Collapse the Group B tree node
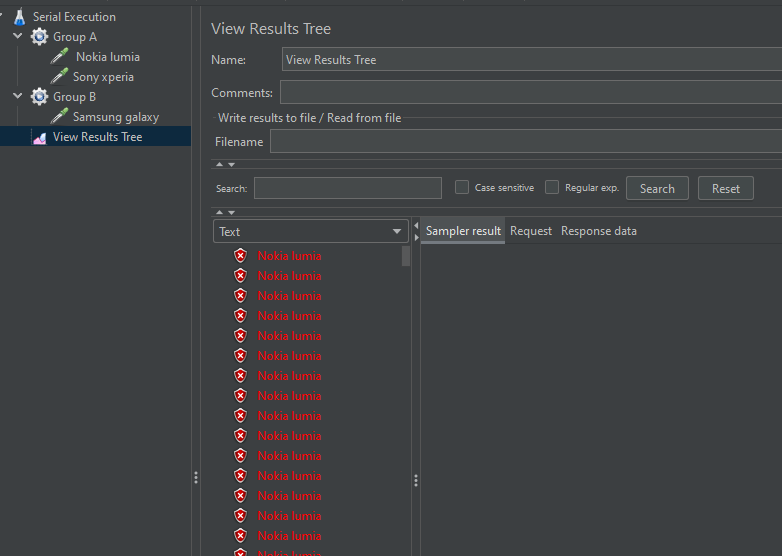 pyautogui.click(x=18, y=96)
